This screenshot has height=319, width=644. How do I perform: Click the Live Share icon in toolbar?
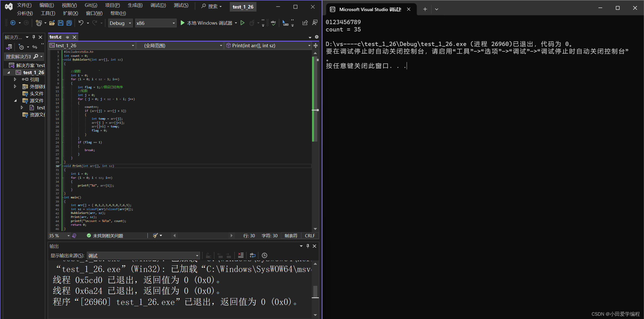pyautogui.click(x=305, y=23)
